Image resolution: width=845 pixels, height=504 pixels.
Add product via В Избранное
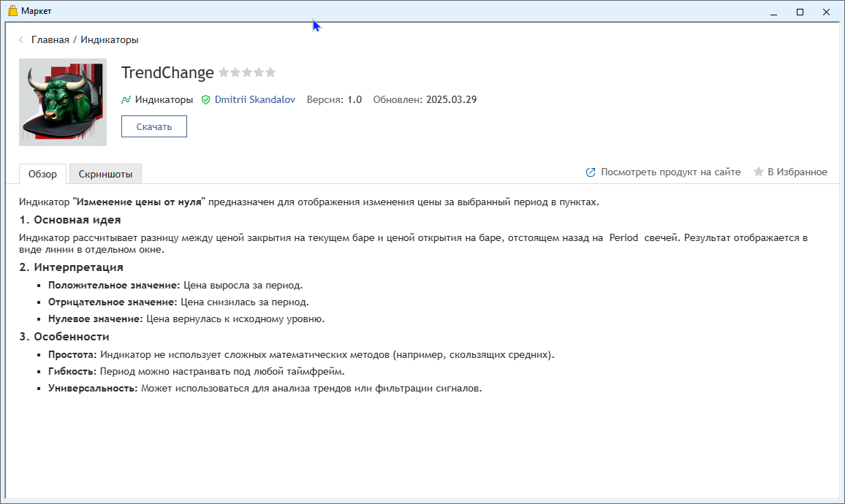coord(797,172)
